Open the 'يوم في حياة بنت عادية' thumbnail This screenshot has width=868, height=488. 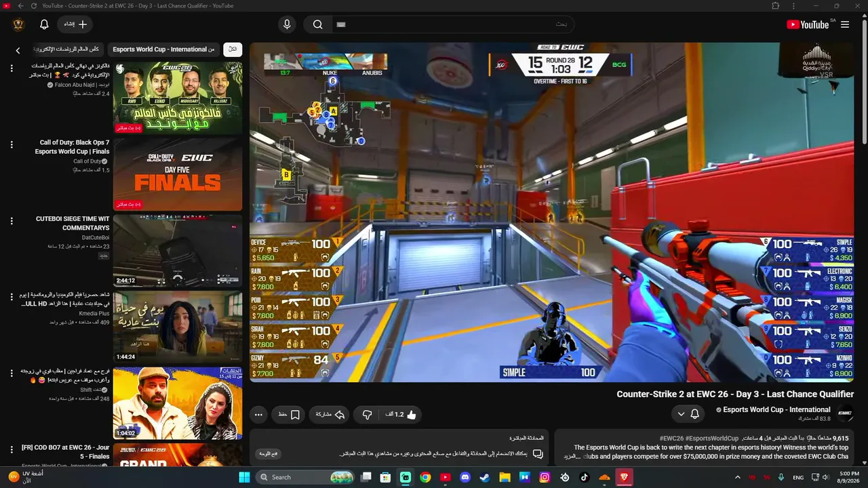(178, 327)
